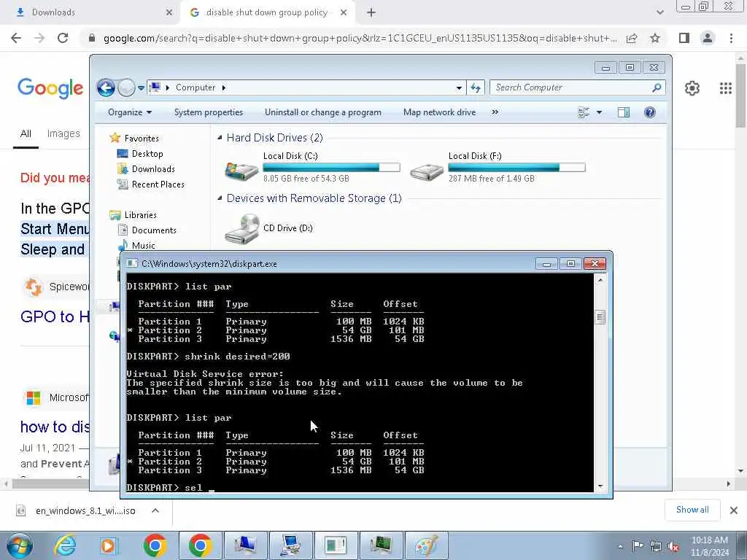Select Desktop under Favorites
Viewport: 747px width, 560px height.
147,154
